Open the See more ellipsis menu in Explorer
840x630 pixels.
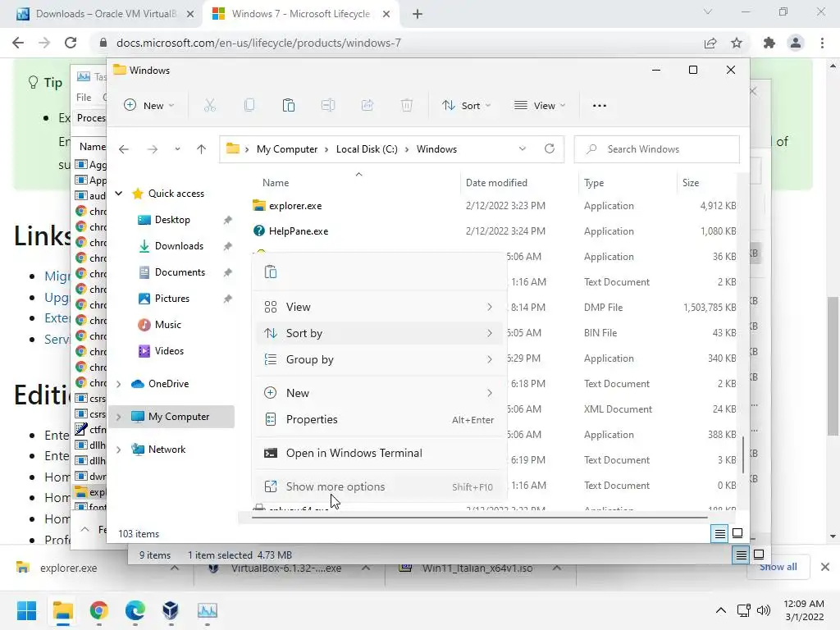click(600, 106)
